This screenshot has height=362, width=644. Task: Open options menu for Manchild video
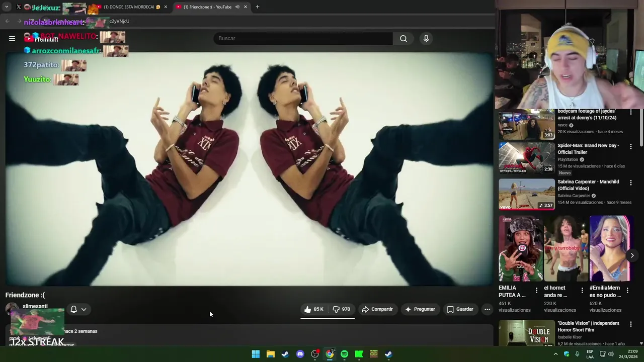pyautogui.click(x=630, y=183)
